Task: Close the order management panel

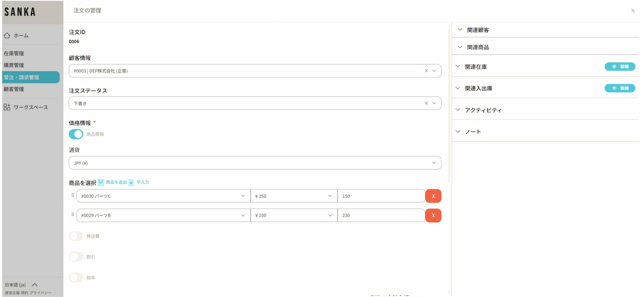Action: click(632, 11)
